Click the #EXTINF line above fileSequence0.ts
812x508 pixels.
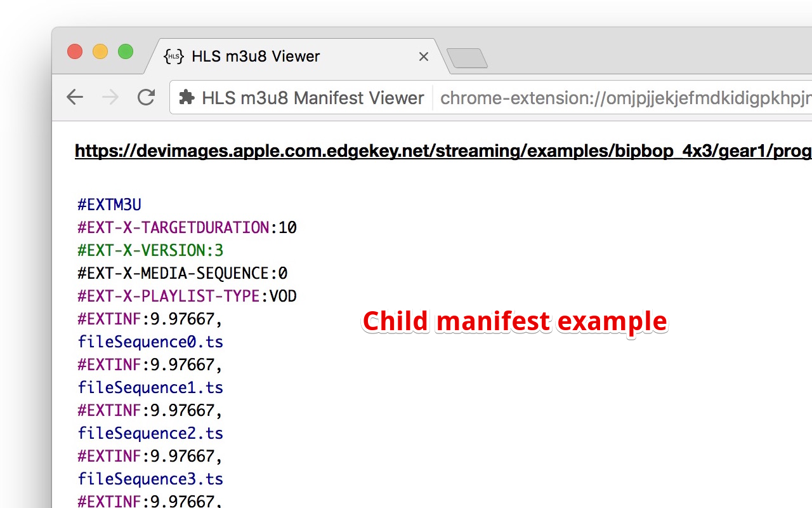pos(150,319)
